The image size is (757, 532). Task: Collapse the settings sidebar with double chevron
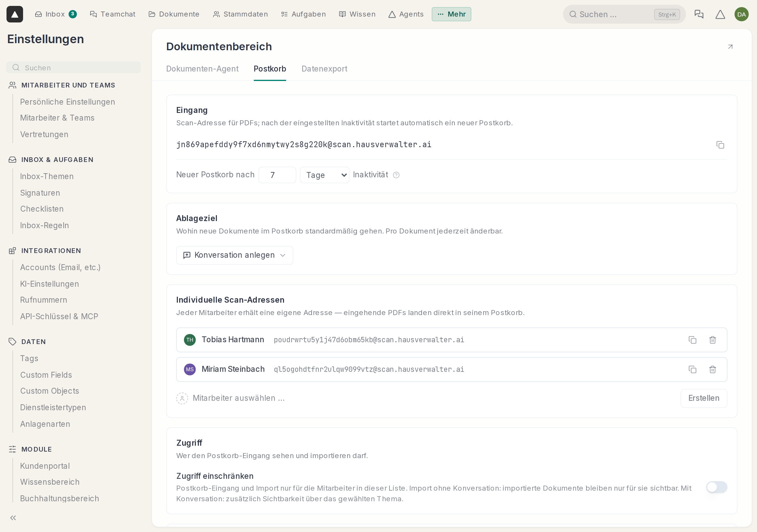(13, 518)
